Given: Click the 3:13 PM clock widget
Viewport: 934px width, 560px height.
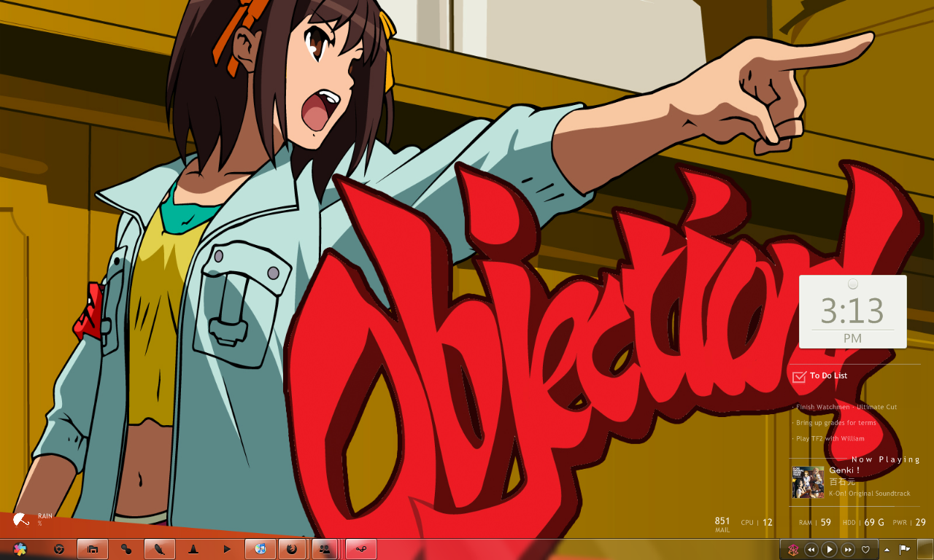Looking at the screenshot, I should click(x=853, y=311).
